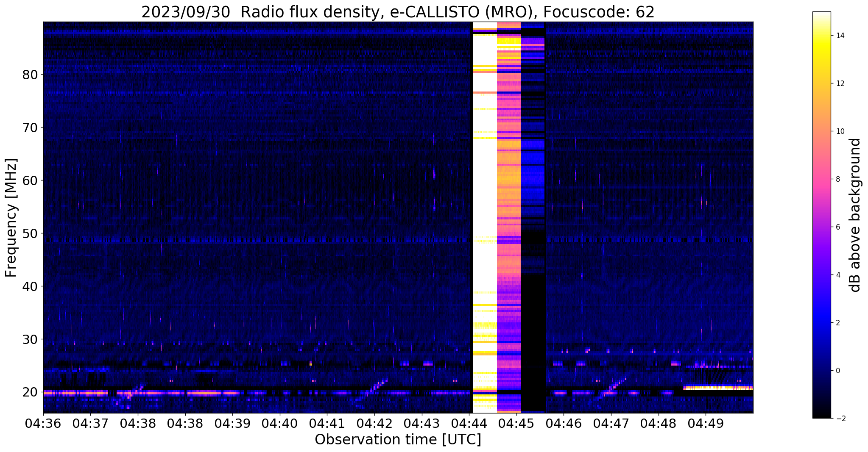This screenshot has width=868, height=452.
Task: Select the 04:39 time tick label
Action: [x=232, y=423]
